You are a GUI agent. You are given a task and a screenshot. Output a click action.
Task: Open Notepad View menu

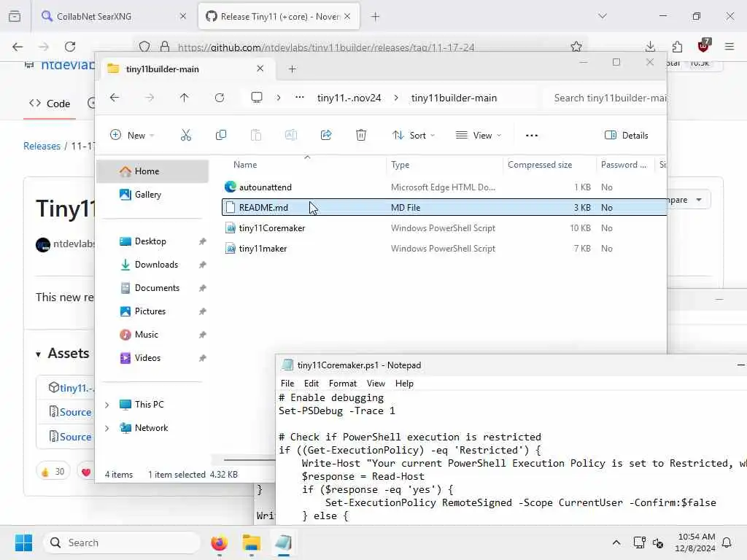[376, 384]
